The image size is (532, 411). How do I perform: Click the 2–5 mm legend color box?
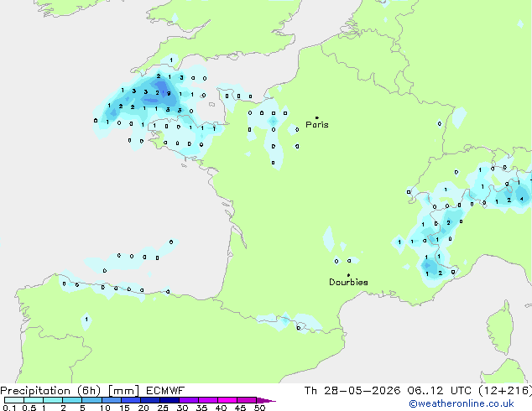(72, 400)
